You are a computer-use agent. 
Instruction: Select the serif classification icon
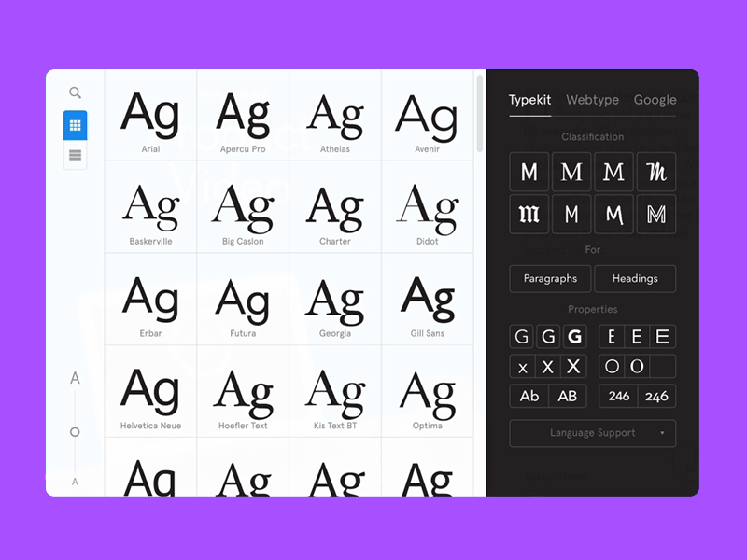[x=571, y=172]
